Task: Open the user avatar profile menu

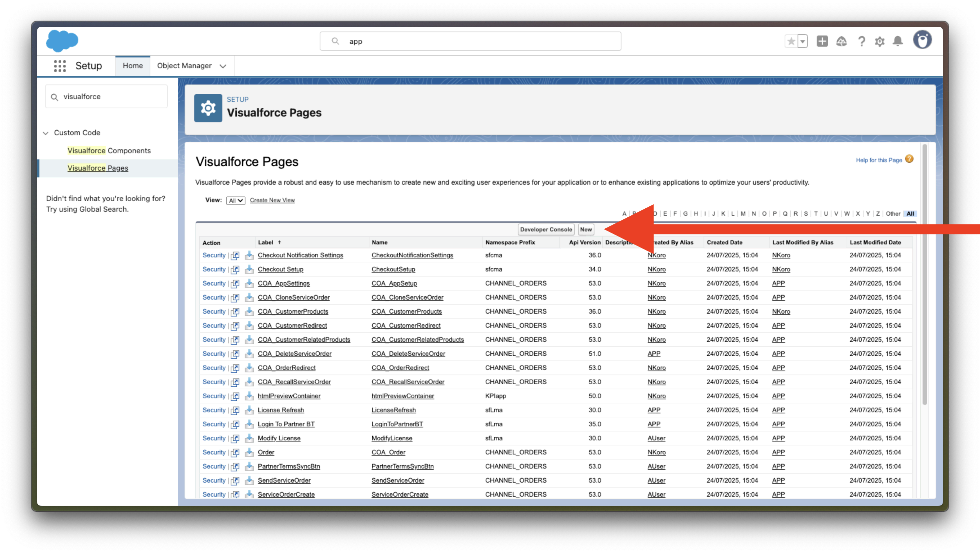Action: (922, 40)
